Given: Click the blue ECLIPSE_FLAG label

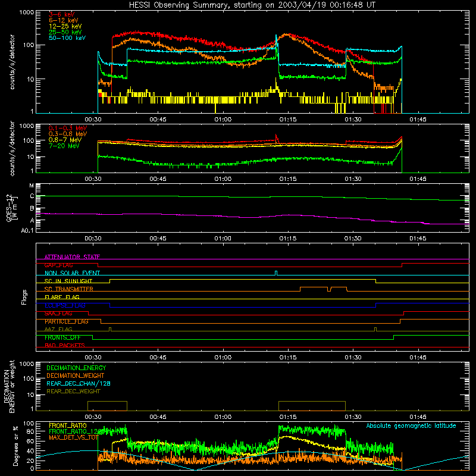Looking at the screenshot, I should pos(65,305).
